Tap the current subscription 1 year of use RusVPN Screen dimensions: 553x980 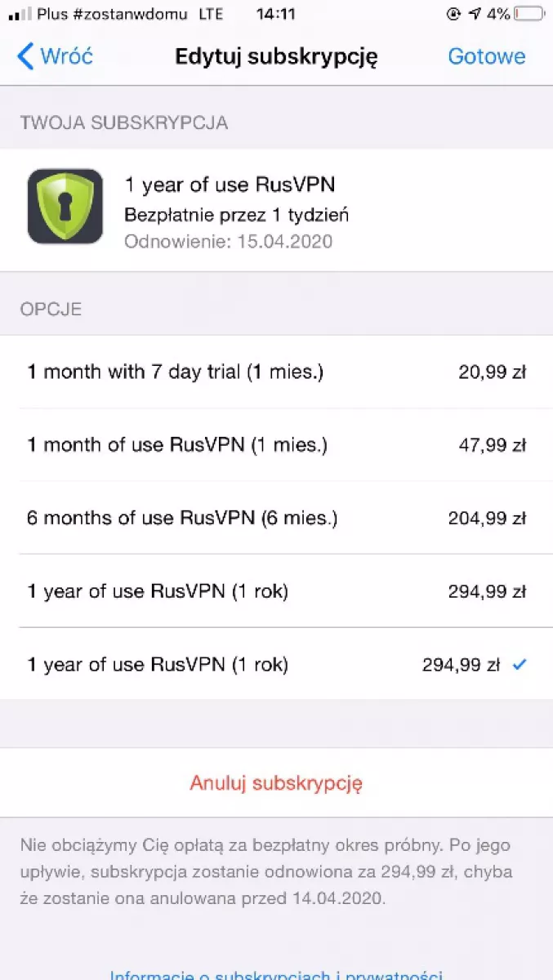coord(276,210)
